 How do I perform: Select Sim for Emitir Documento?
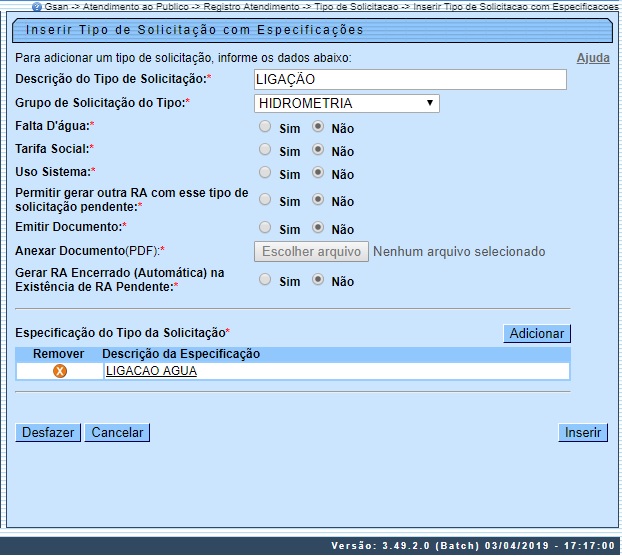click(265, 227)
